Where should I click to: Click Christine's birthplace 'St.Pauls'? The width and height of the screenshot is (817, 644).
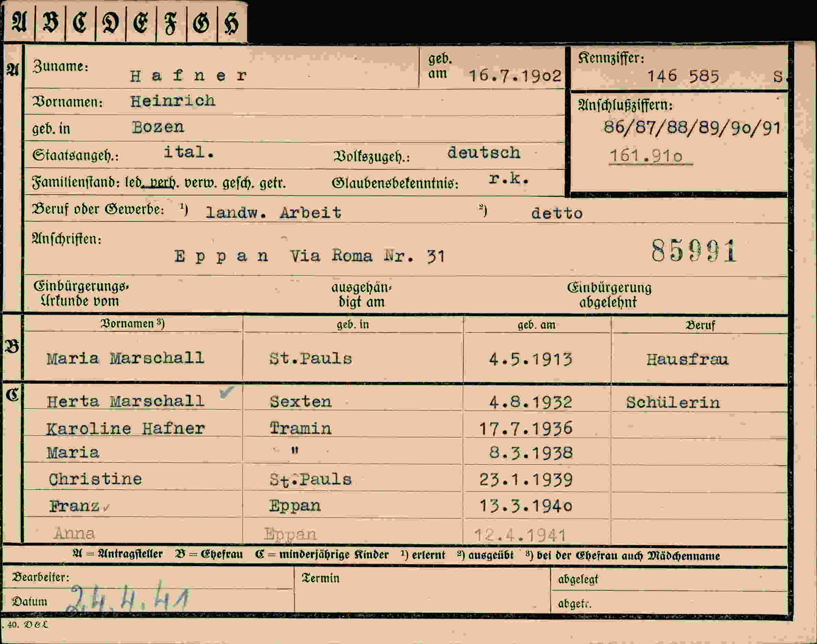(310, 480)
